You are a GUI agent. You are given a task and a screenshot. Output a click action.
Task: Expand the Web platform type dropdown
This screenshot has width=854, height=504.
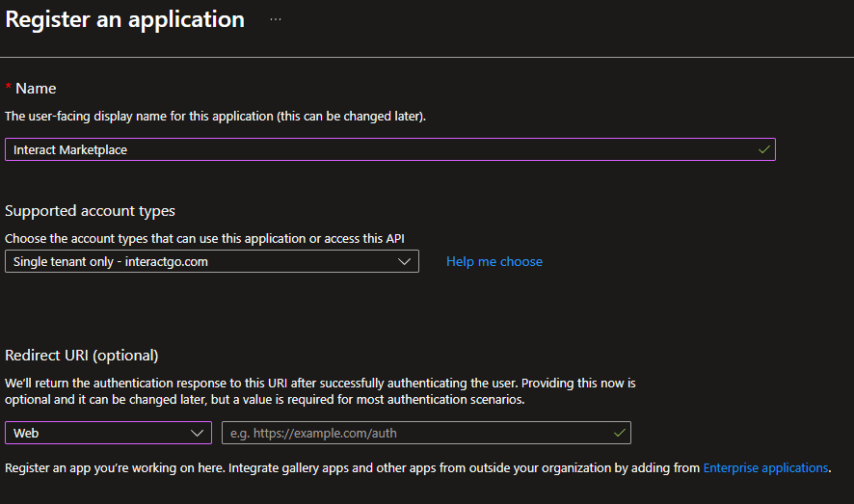point(108,433)
